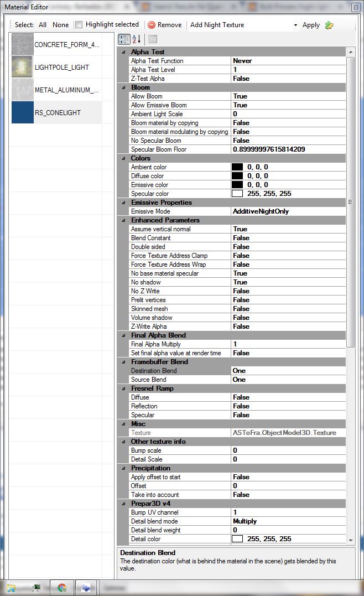The width and height of the screenshot is (364, 596).
Task: Click the Emissive Mode value field
Action: click(x=288, y=211)
